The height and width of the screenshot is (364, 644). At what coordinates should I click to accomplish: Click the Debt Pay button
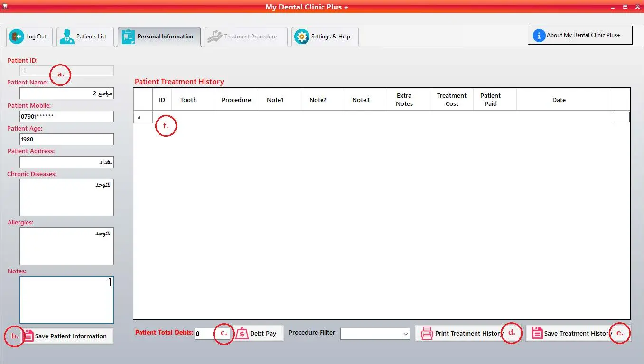(x=258, y=333)
